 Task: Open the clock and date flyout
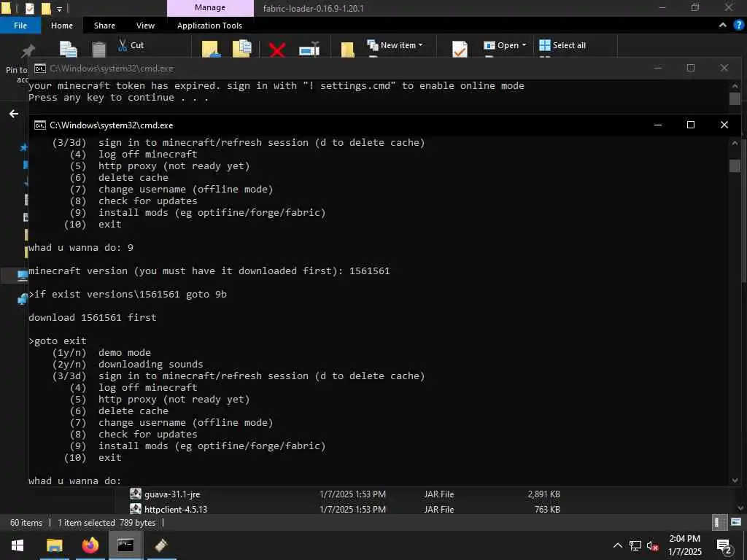pos(684,545)
